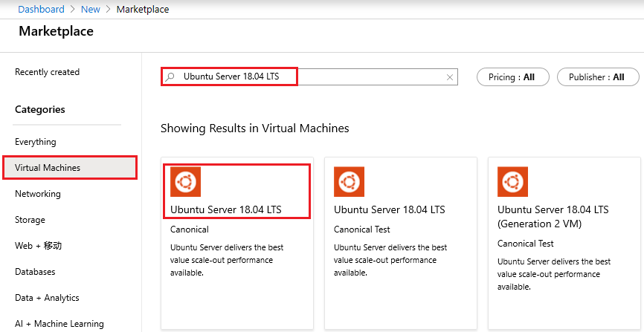Screen dimensions: 644x332
Task: Click 'Canonical Test' on the middle card
Action: point(362,230)
